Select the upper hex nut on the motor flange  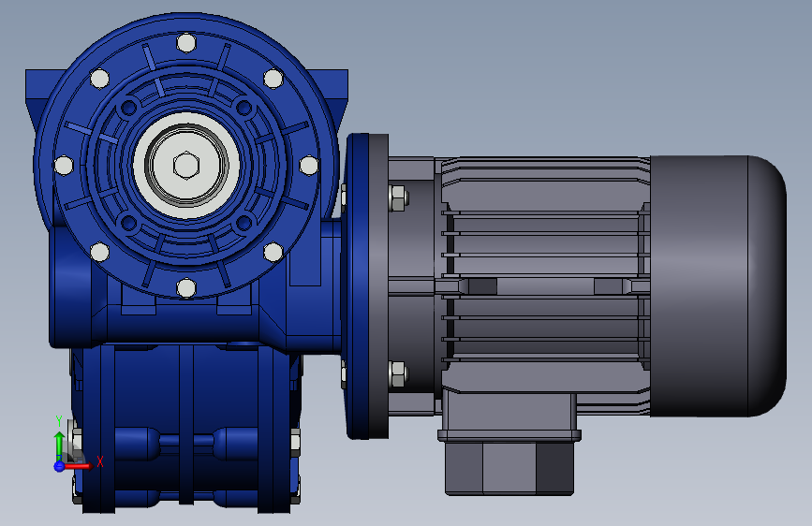[398, 197]
